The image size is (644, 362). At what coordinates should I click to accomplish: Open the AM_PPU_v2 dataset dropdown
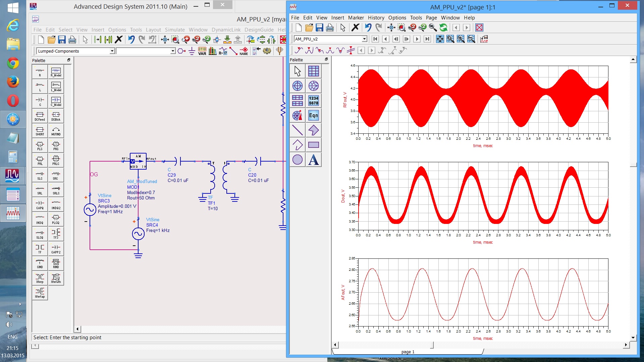(x=364, y=39)
